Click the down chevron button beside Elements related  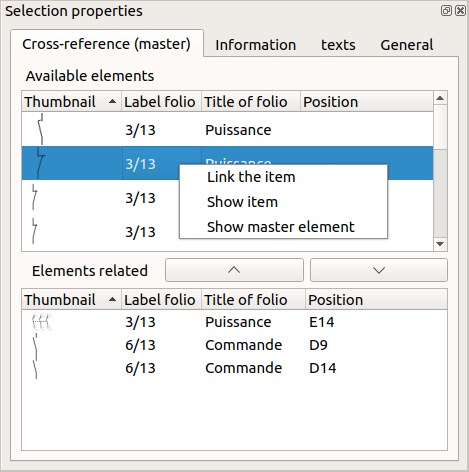coord(379,270)
